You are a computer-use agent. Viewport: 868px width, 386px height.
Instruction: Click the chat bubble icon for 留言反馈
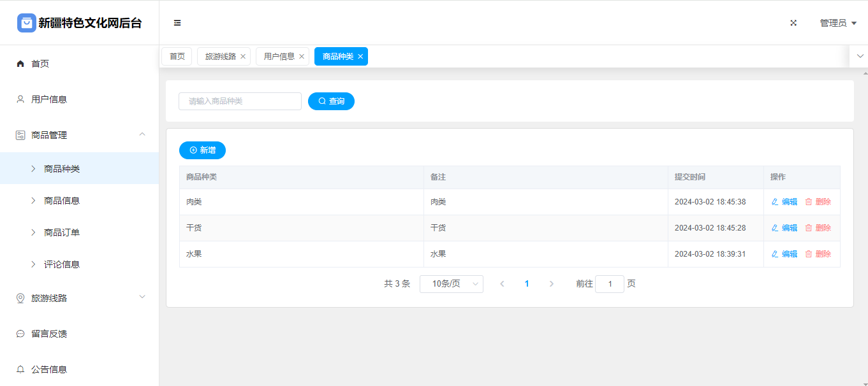tap(20, 334)
